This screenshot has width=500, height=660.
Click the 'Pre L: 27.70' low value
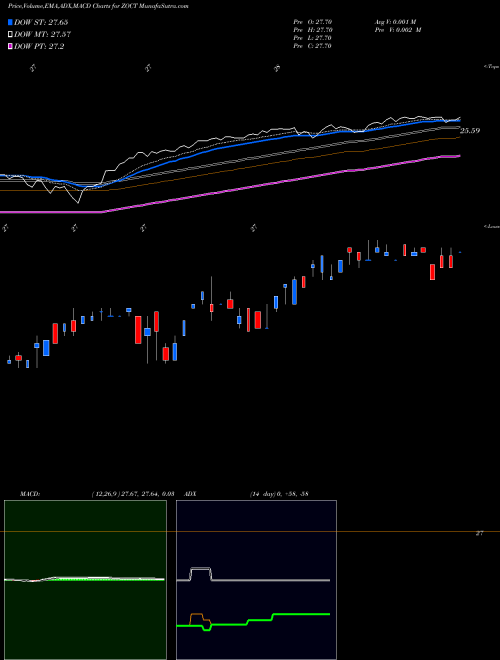click(x=313, y=38)
